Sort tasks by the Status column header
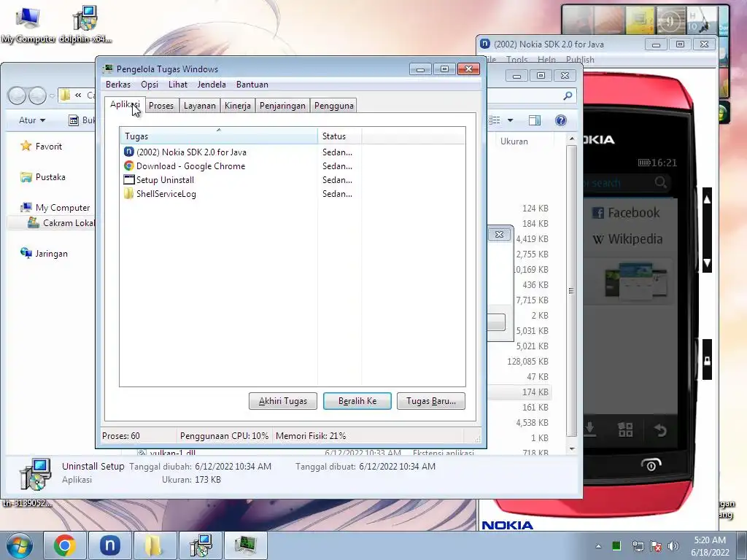 pos(340,136)
